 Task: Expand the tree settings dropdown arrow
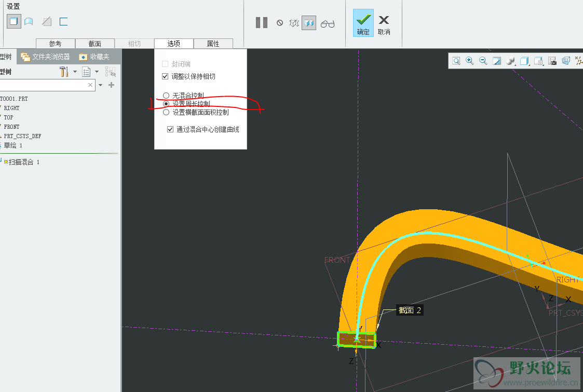[x=75, y=72]
